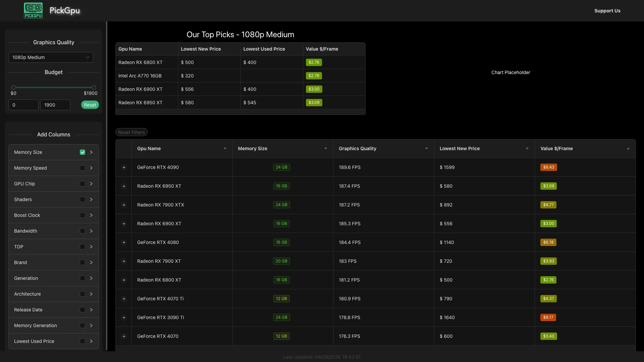Expand the TDP options chevron
Image resolution: width=644 pixels, height=362 pixels.
91,247
